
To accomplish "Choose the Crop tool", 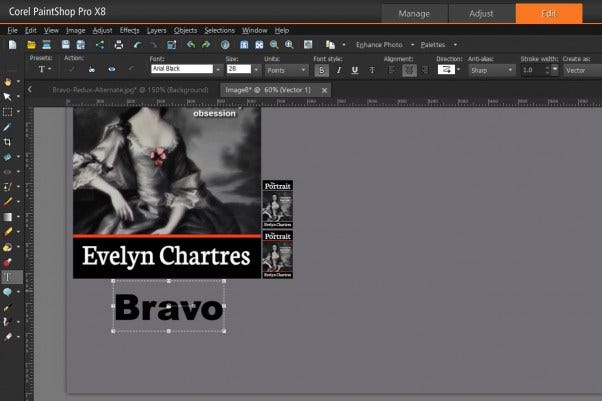I will (x=8, y=142).
